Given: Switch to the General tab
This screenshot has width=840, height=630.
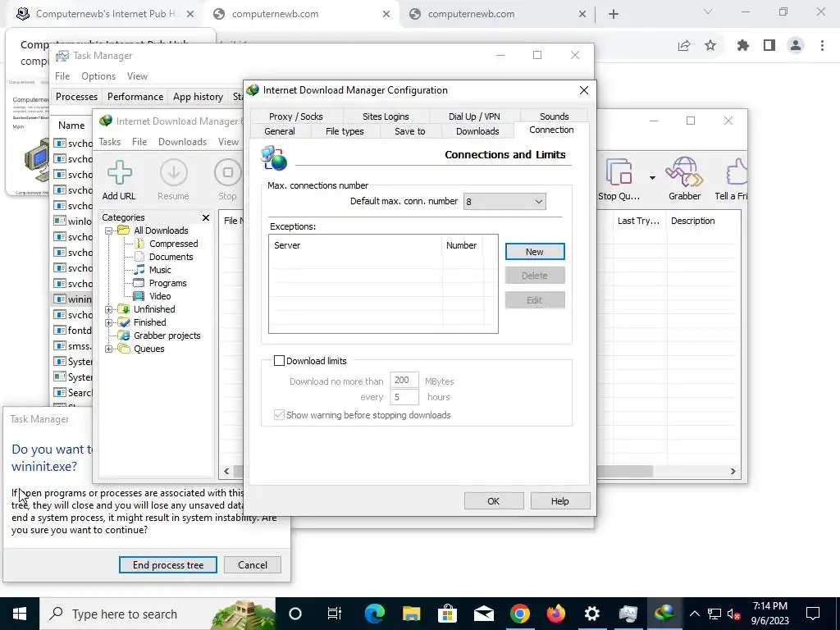Looking at the screenshot, I should [x=280, y=131].
